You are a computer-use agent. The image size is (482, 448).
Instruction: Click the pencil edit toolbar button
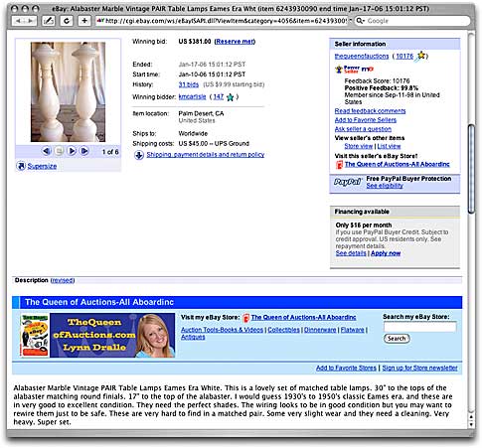[49, 21]
